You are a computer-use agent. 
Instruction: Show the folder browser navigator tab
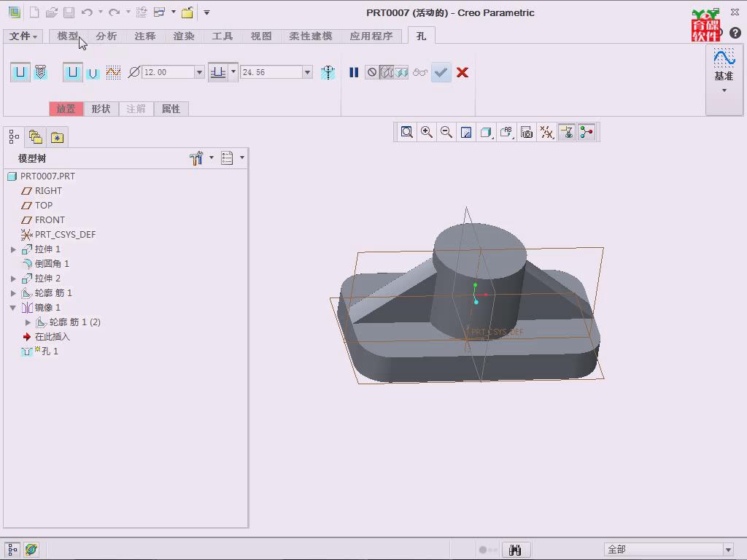36,137
